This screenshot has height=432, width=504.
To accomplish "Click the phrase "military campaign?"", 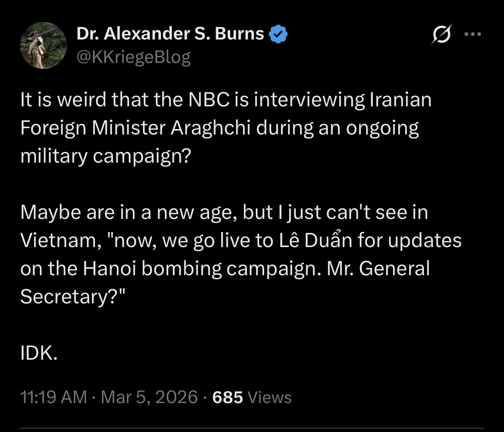I will 105,156.
